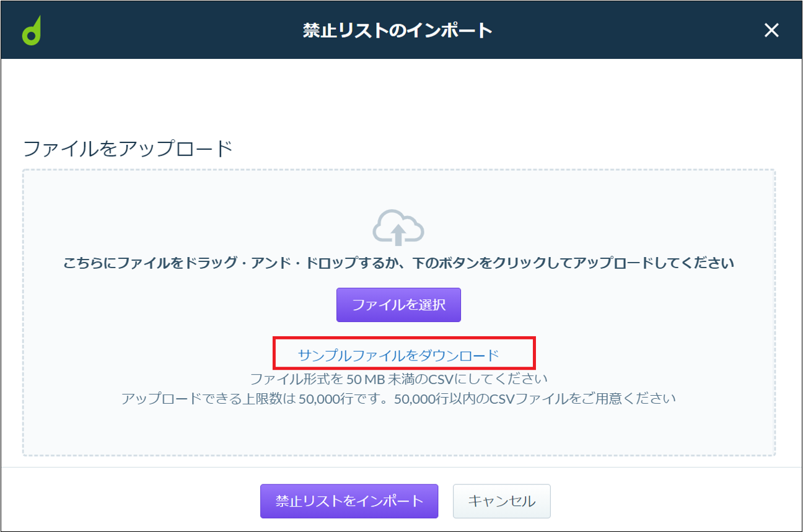803x532 pixels.
Task: Click footer space left of 禁止リストをインポート button
Action: (130, 501)
